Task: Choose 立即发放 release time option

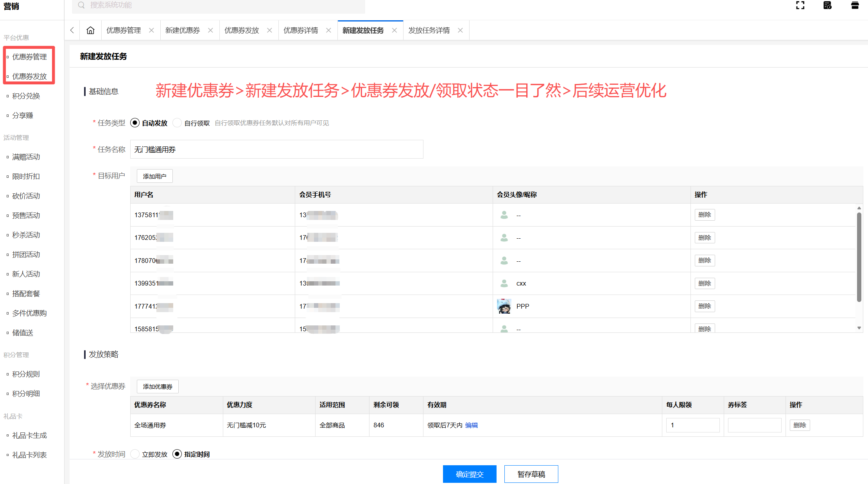Action: (135, 454)
